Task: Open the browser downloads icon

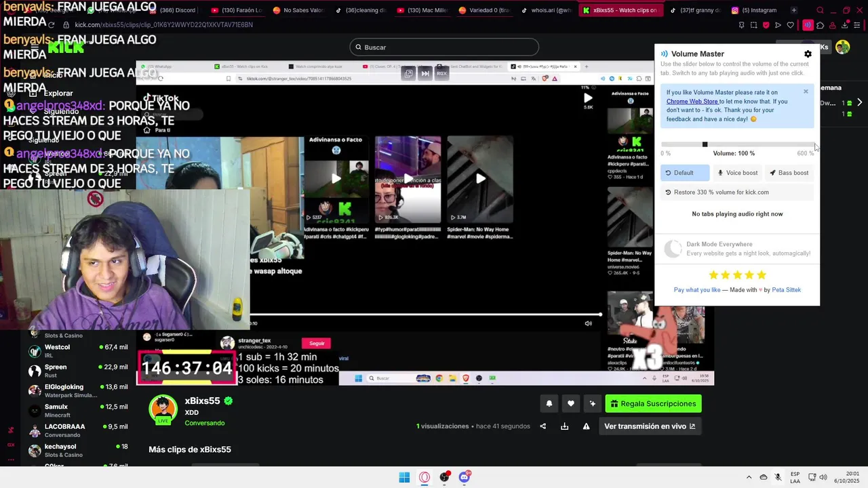Action: click(x=845, y=25)
